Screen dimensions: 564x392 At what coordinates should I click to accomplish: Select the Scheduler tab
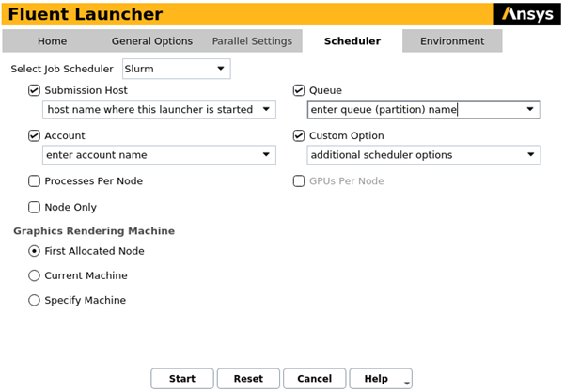coord(352,41)
